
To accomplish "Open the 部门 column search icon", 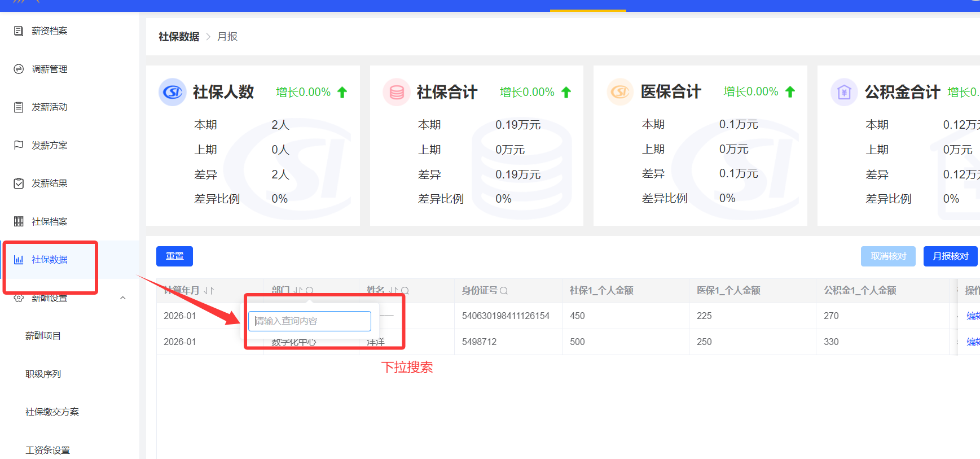I will point(310,291).
